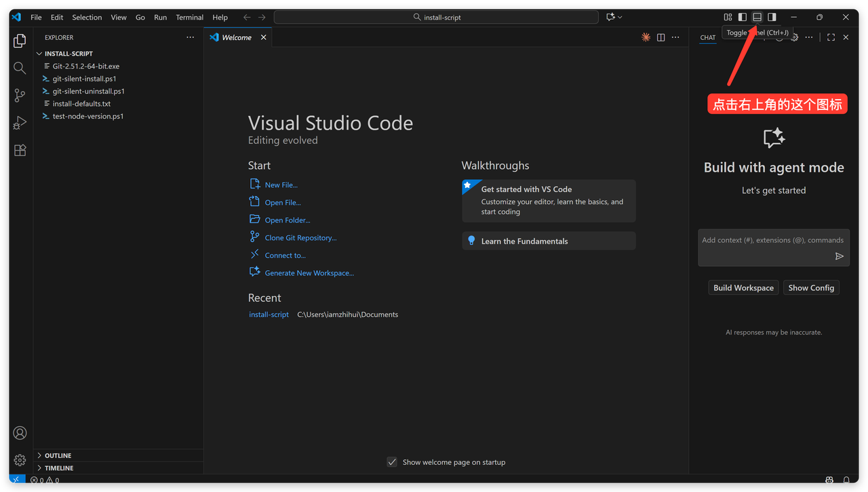
Task: Click the Customize Layout icon
Action: 728,17
